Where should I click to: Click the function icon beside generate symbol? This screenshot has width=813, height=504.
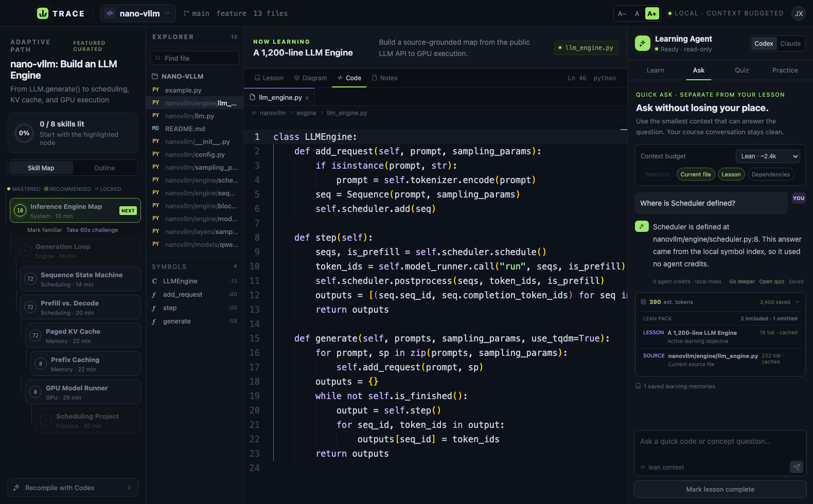pos(154,321)
